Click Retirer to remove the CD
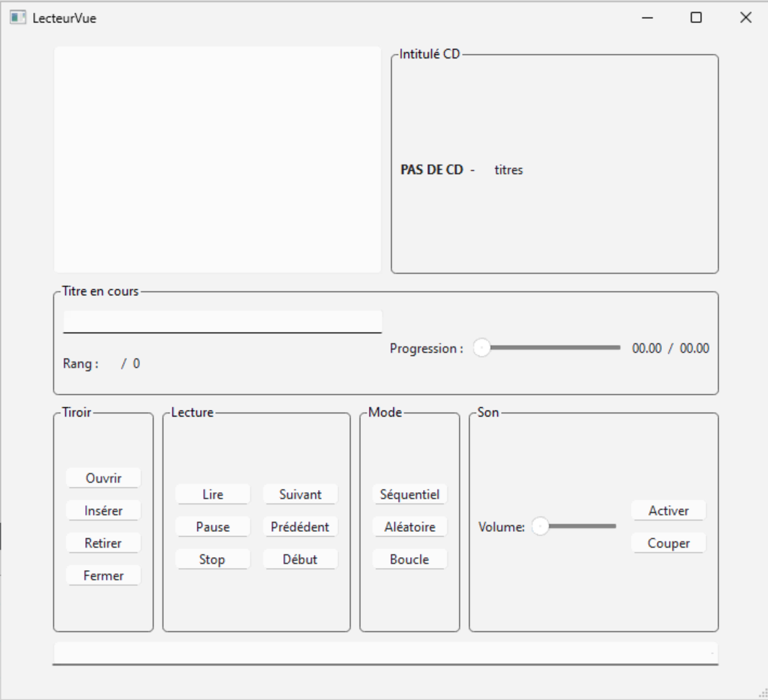768x700 pixels. click(x=103, y=543)
